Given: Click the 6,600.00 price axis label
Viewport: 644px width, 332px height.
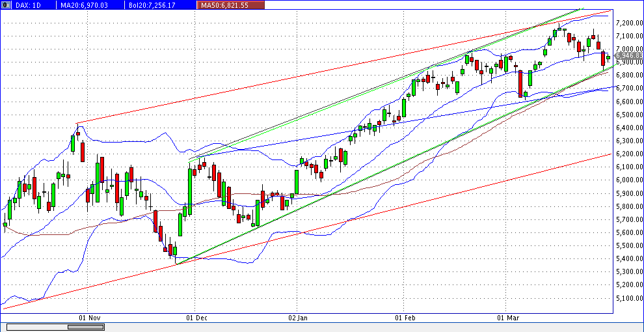Looking at the screenshot, I should [629, 102].
